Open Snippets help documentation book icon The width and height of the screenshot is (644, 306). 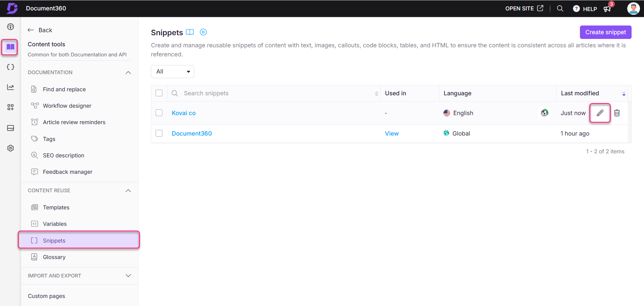190,32
